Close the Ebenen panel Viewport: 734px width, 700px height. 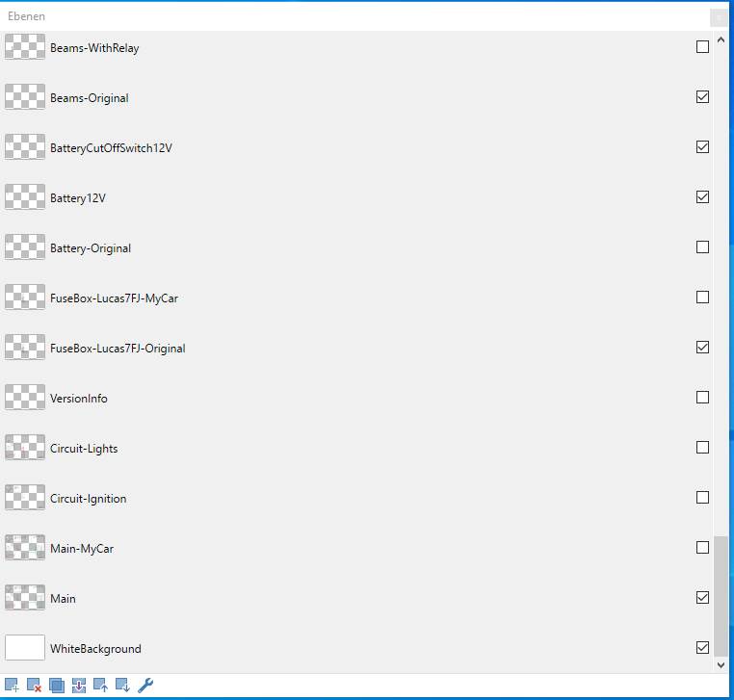coord(719,17)
